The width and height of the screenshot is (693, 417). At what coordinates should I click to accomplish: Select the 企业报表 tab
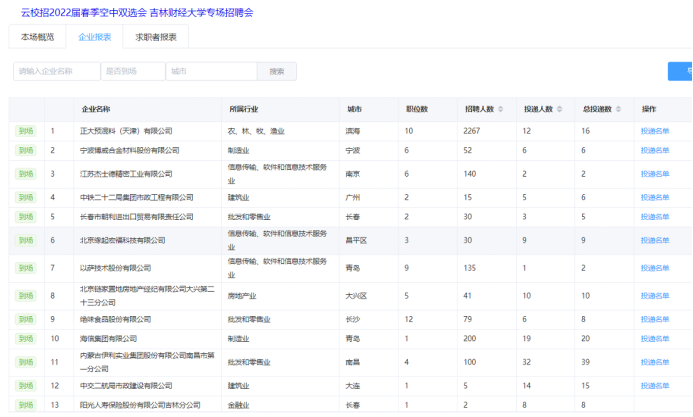point(95,37)
